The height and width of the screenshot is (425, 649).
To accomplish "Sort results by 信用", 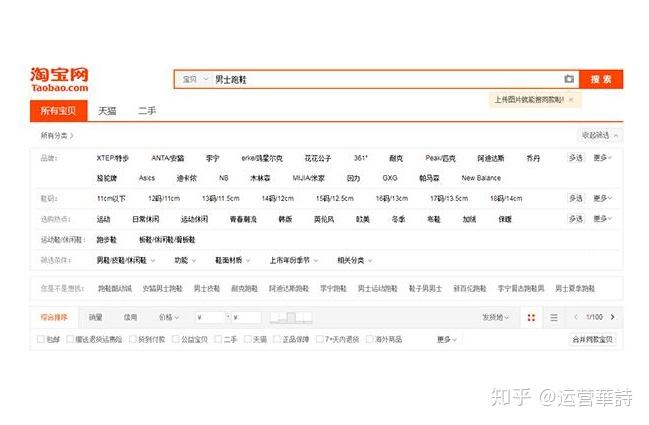I will [130, 317].
